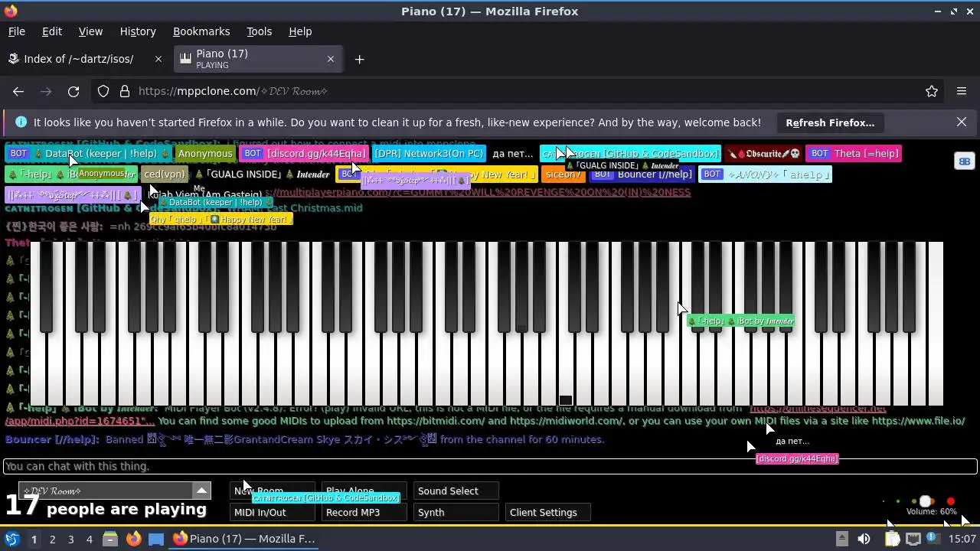
Task: Open the MIDI In/Out settings
Action: (272, 512)
